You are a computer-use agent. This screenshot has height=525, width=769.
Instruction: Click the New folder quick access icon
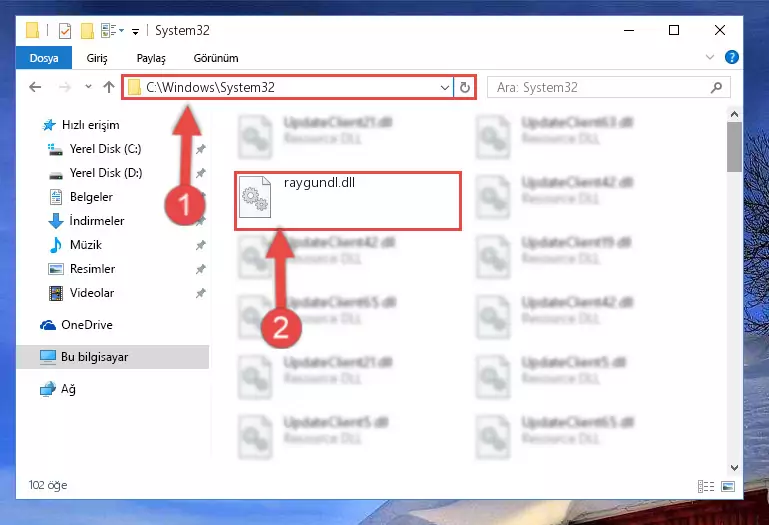87,31
